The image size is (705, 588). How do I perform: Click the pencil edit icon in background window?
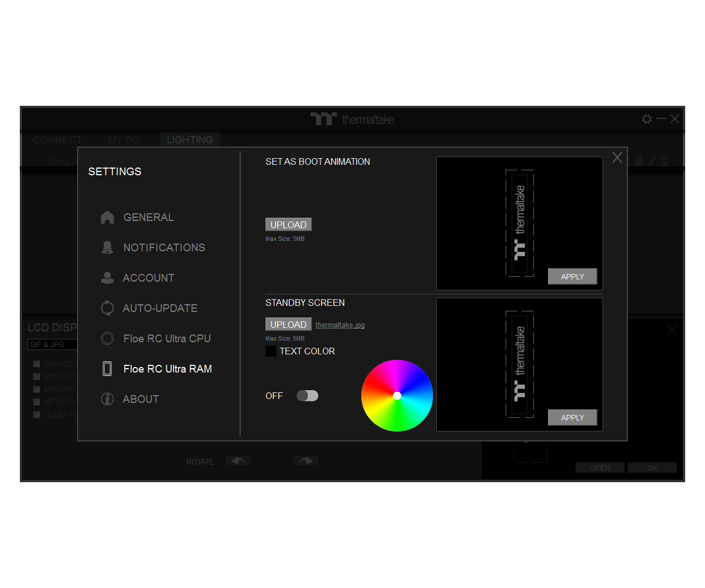(652, 161)
